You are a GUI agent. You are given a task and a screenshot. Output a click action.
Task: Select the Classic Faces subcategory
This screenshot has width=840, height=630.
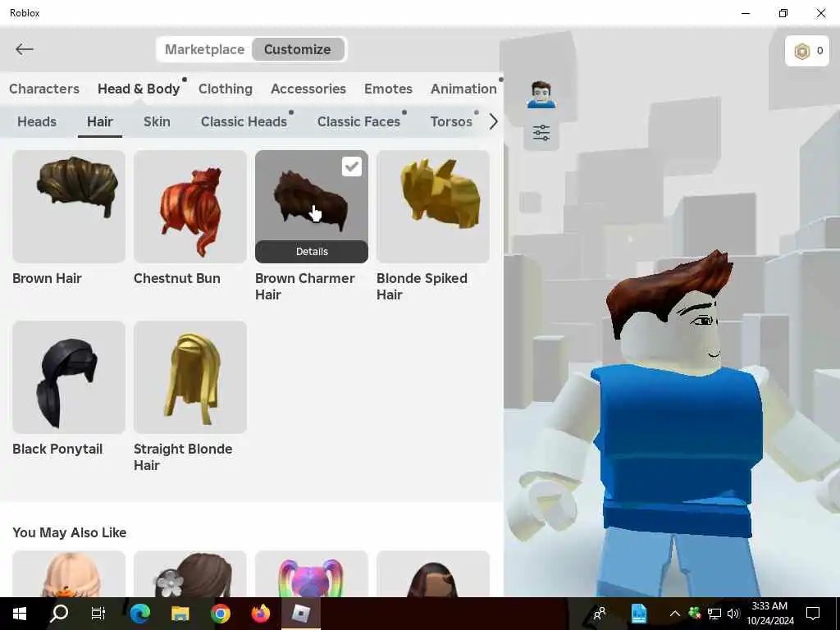coord(358,121)
